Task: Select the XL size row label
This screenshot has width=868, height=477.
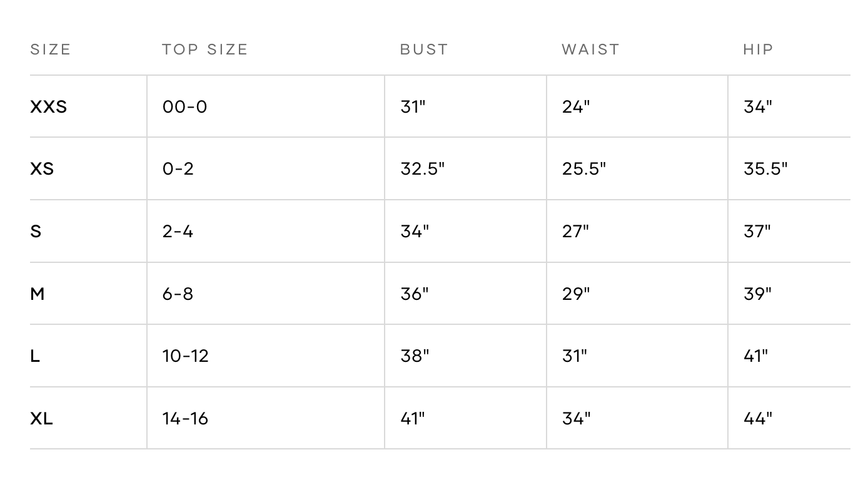Action: click(x=41, y=418)
